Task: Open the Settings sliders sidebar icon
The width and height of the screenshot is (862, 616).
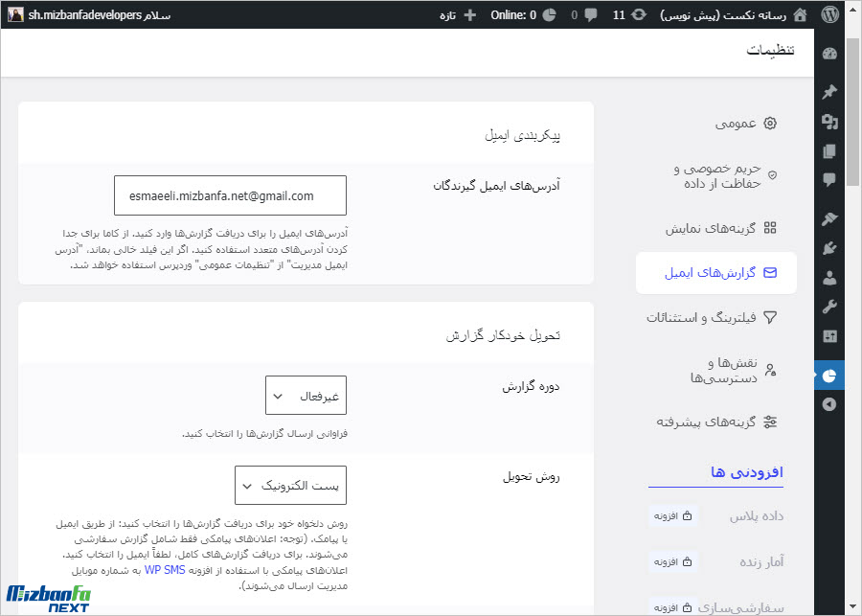Action: [x=829, y=336]
